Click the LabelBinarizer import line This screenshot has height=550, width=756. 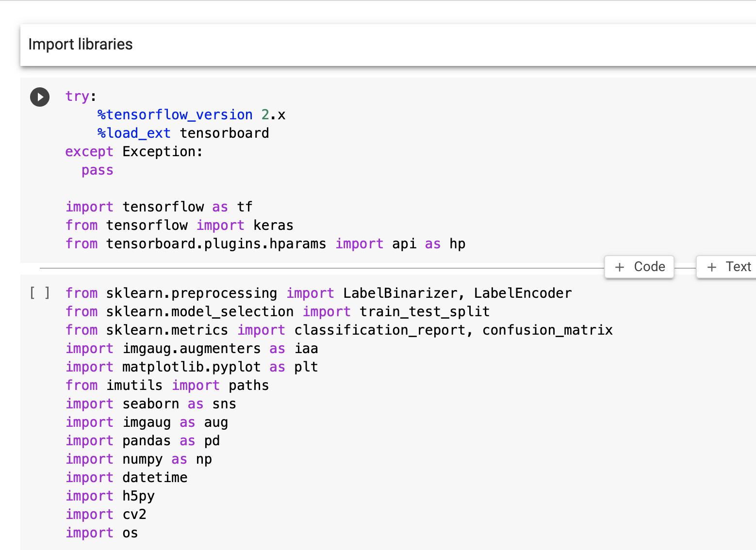tap(319, 293)
